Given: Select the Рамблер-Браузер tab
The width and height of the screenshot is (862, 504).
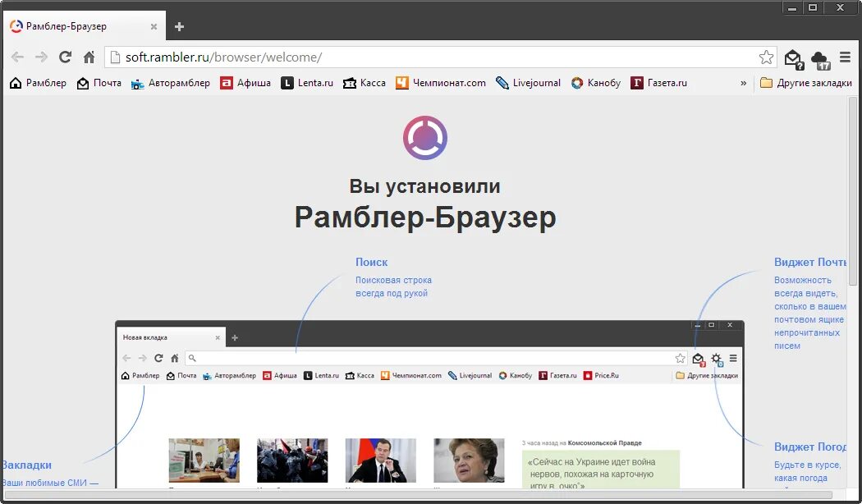Looking at the screenshot, I should [x=84, y=25].
